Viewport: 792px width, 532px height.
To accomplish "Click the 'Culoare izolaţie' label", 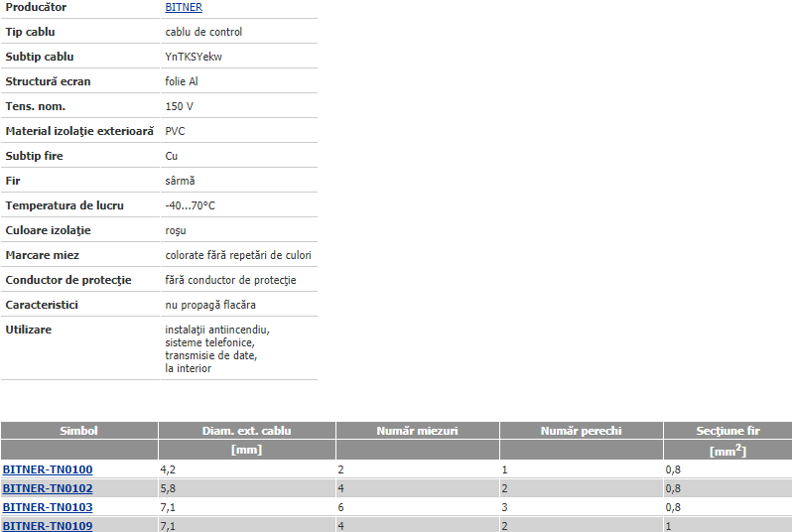I will tap(48, 230).
